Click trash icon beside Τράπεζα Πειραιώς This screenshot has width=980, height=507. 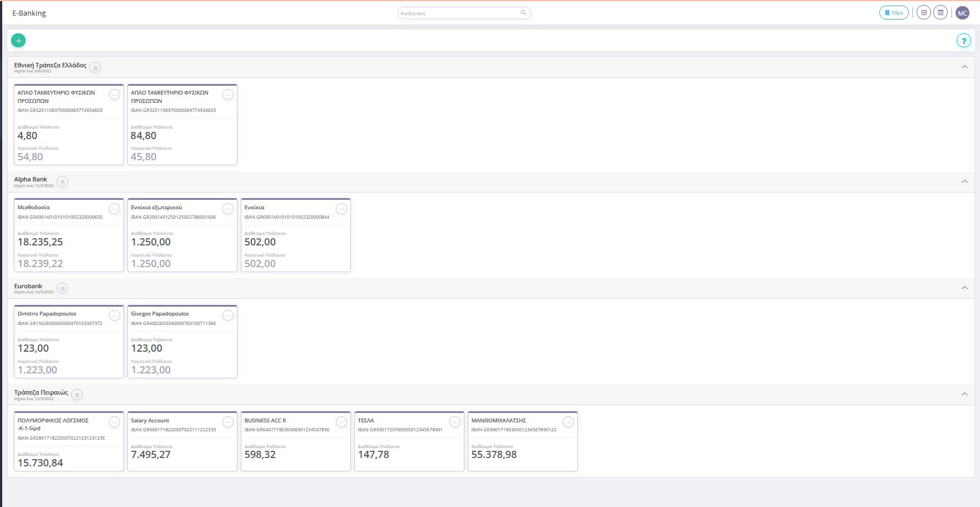(x=77, y=395)
